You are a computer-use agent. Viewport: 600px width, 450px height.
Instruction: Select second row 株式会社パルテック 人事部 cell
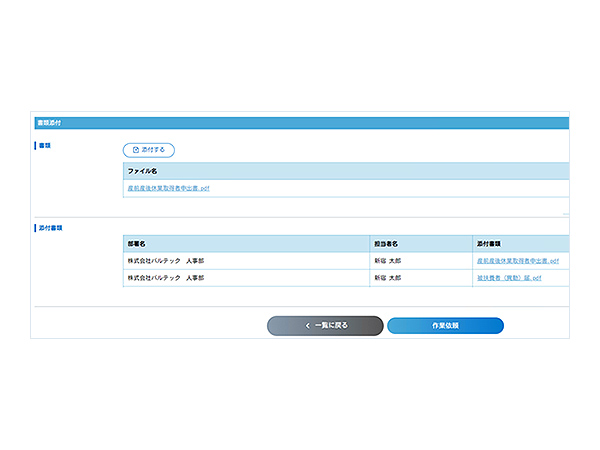point(165,277)
